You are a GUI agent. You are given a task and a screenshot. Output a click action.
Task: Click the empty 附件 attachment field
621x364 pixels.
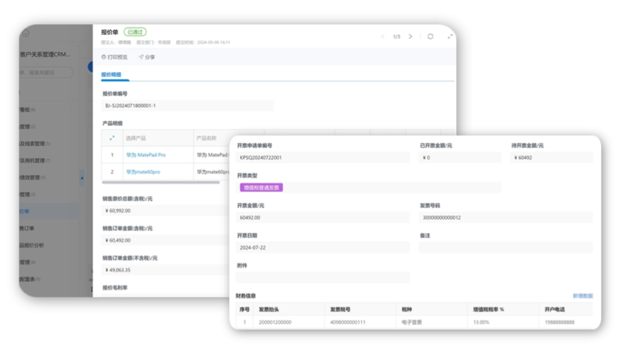tap(323, 277)
